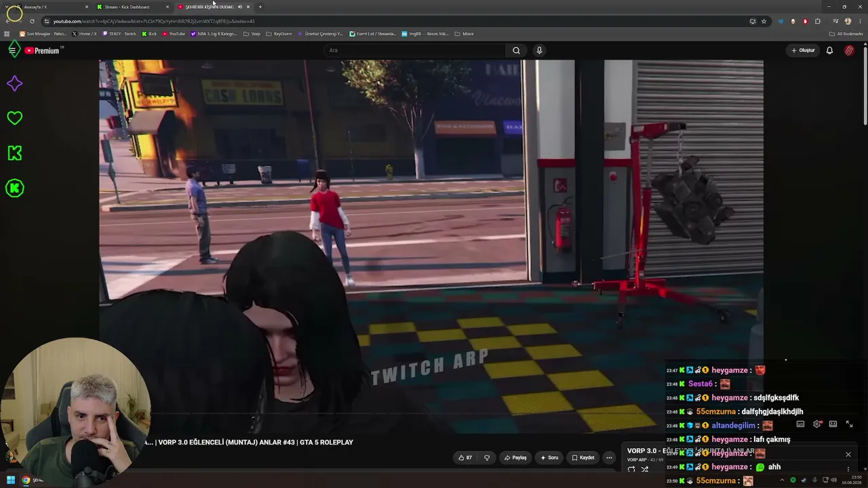
Task: Open the Home / X bookmark
Action: [x=84, y=34]
